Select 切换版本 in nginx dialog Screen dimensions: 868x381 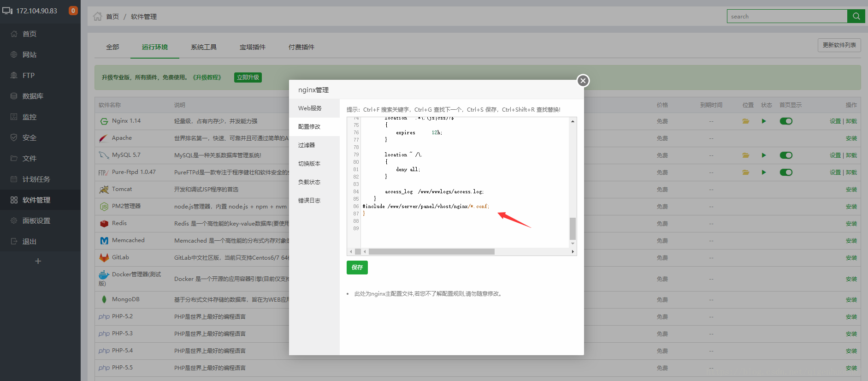click(314, 164)
